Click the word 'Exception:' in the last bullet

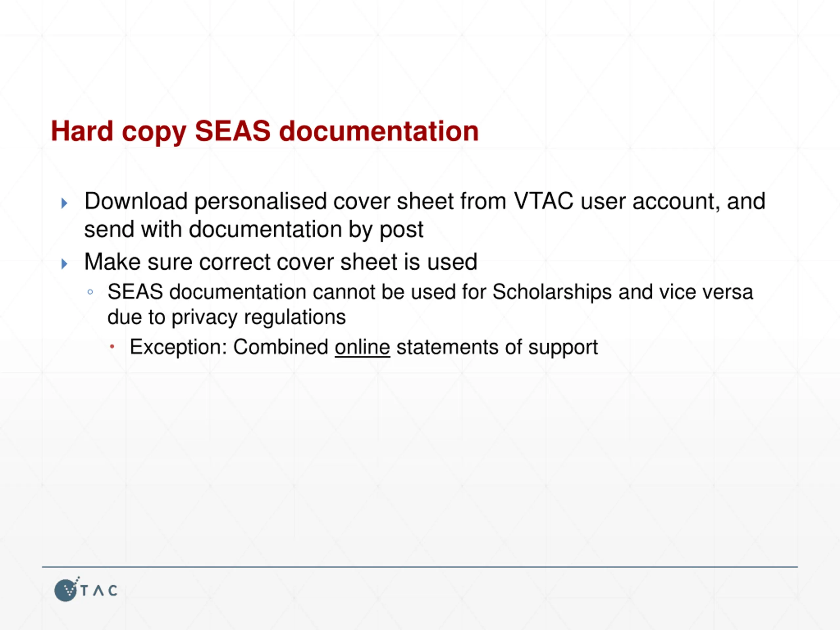pos(178,347)
